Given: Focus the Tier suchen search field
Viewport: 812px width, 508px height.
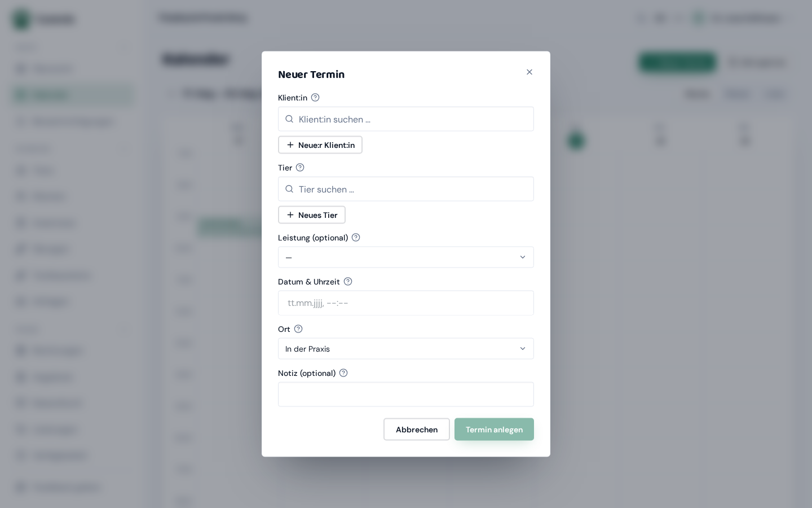Looking at the screenshot, I should pos(406,189).
